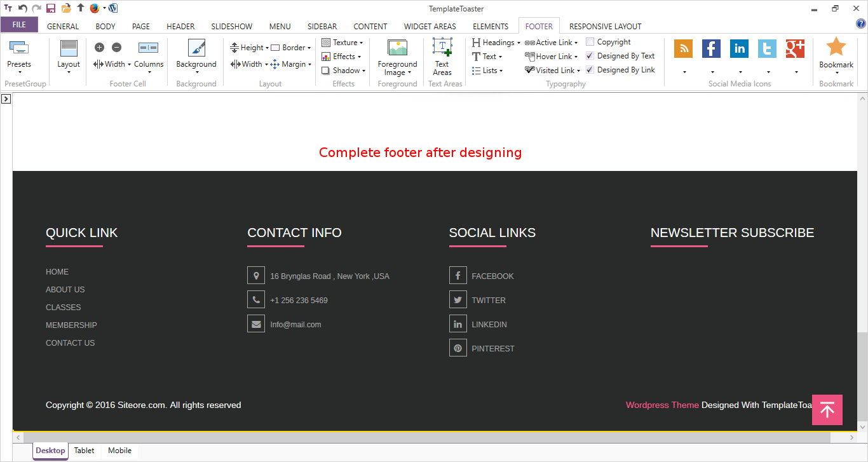Click the RSS feed social media icon
The image size is (868, 462).
(684, 49)
